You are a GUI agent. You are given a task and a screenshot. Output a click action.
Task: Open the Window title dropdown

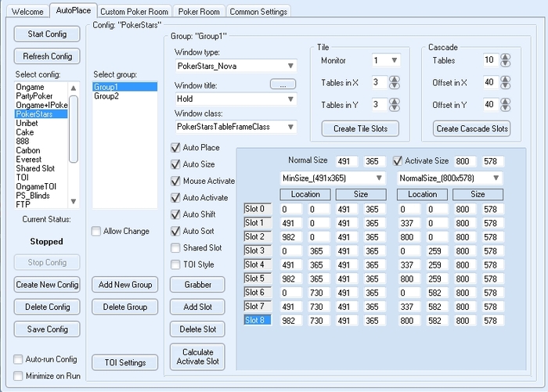coord(236,99)
